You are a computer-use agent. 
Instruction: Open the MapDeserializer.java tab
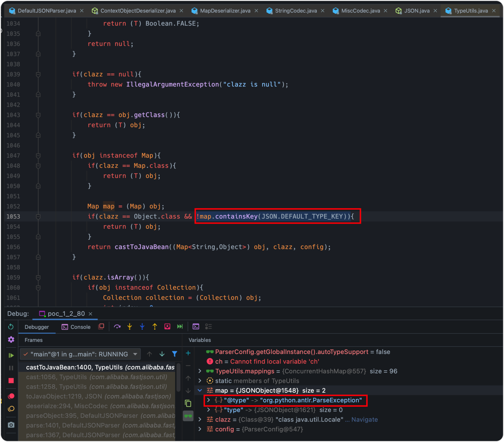point(225,11)
